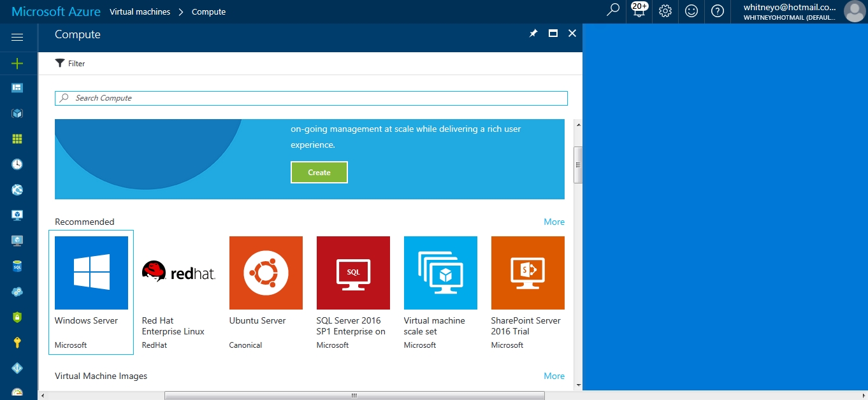Close the Compute blade

[572, 34]
